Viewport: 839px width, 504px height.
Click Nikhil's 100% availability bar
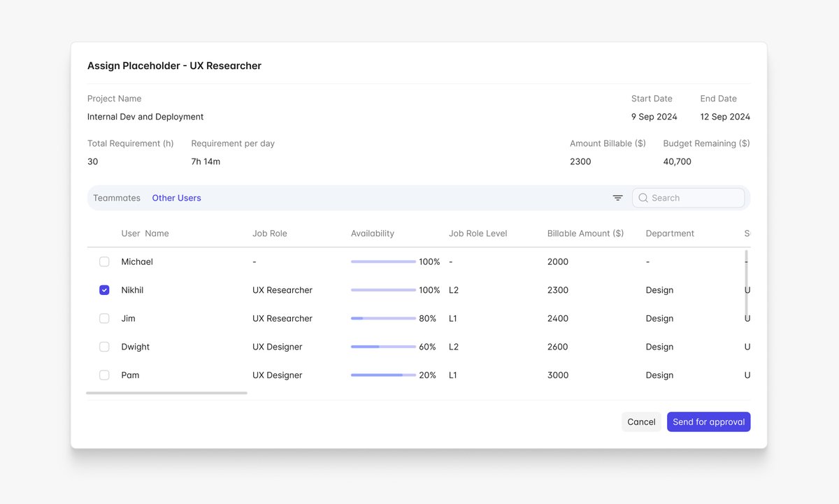tap(383, 290)
